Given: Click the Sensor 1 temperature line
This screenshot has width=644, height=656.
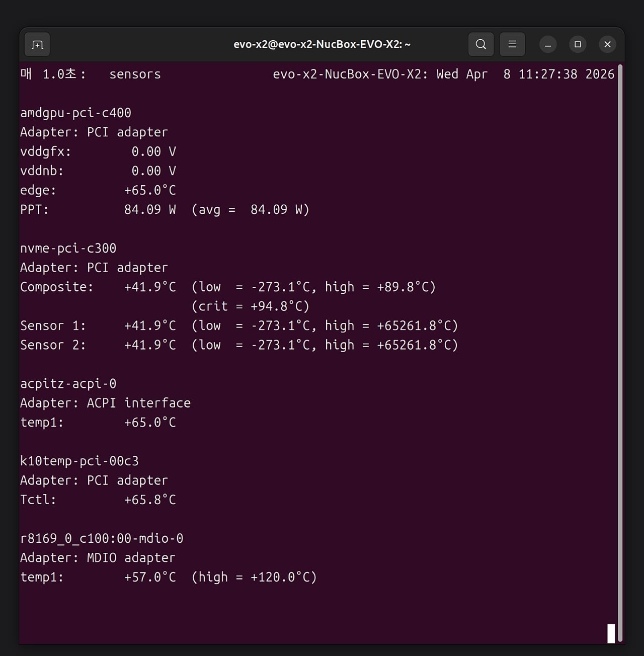Looking at the screenshot, I should pyautogui.click(x=239, y=326).
